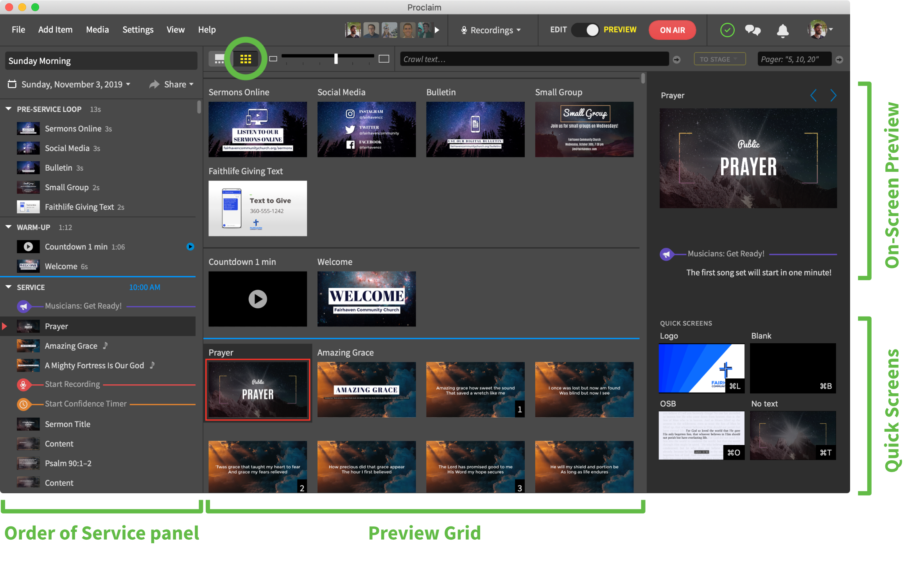The width and height of the screenshot is (924, 562).
Task: Click the green sync status checkmark
Action: pyautogui.click(x=727, y=30)
